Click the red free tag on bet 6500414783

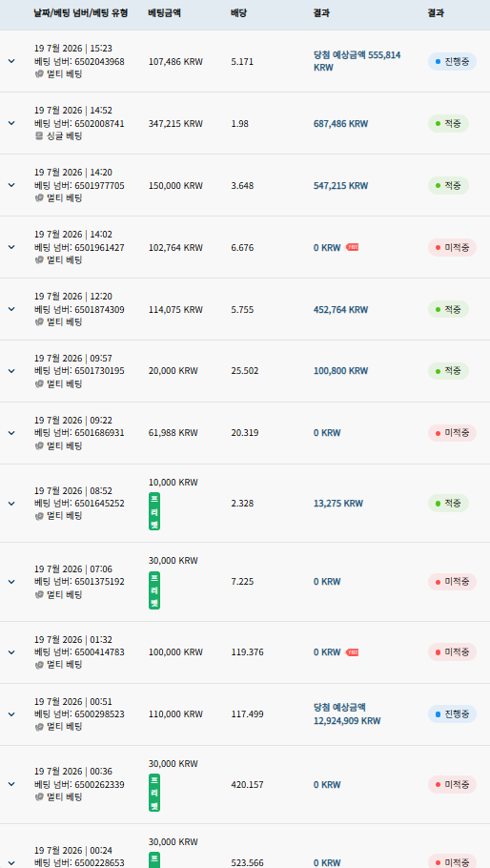click(353, 652)
